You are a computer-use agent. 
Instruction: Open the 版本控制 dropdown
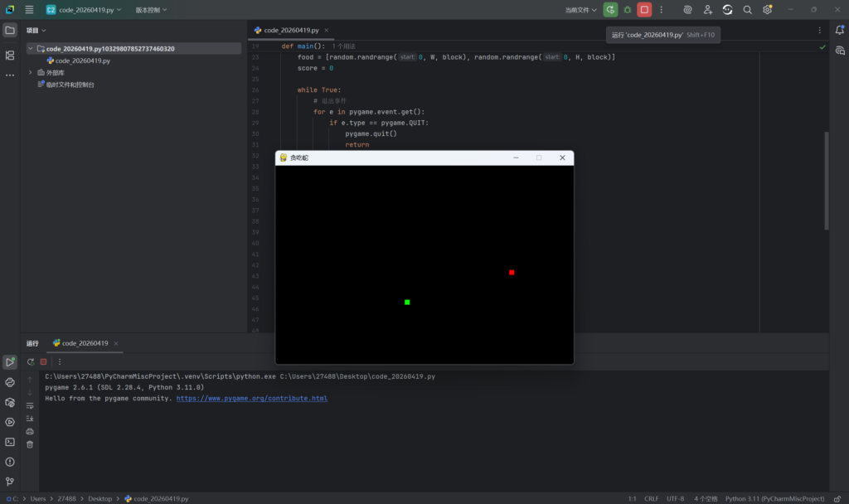(x=151, y=10)
